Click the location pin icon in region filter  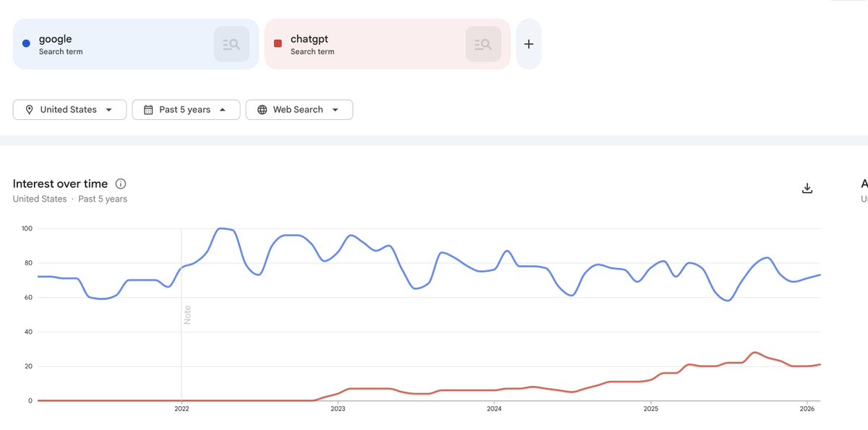coord(30,110)
